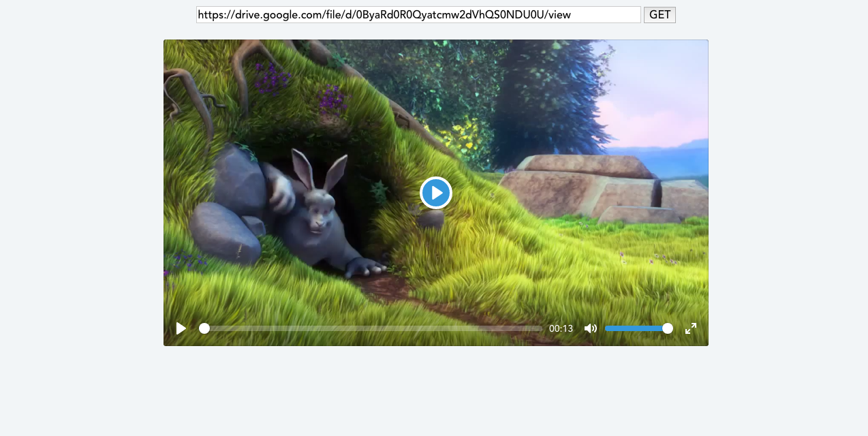Mute the video using the speaker icon
Viewport: 868px width, 436px height.
tap(591, 328)
